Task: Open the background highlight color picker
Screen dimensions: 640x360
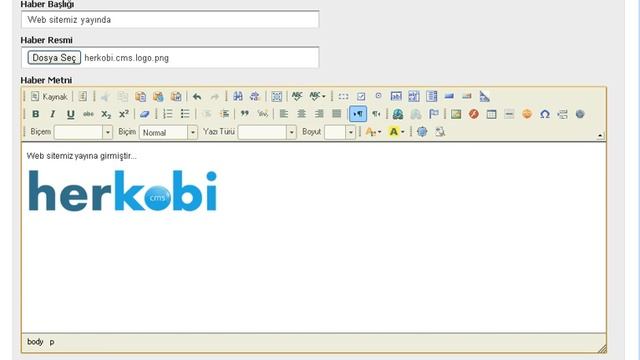Action: [396, 132]
